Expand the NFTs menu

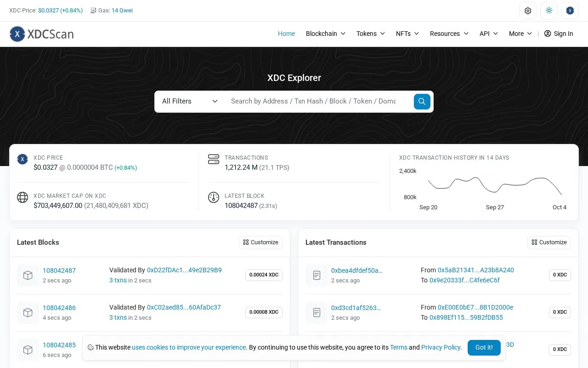407,34
